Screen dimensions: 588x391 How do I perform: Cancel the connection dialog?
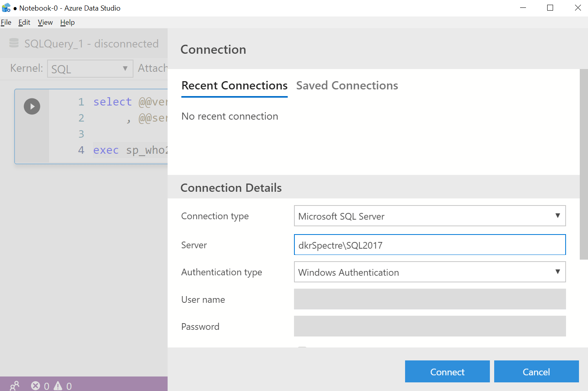[x=536, y=372]
